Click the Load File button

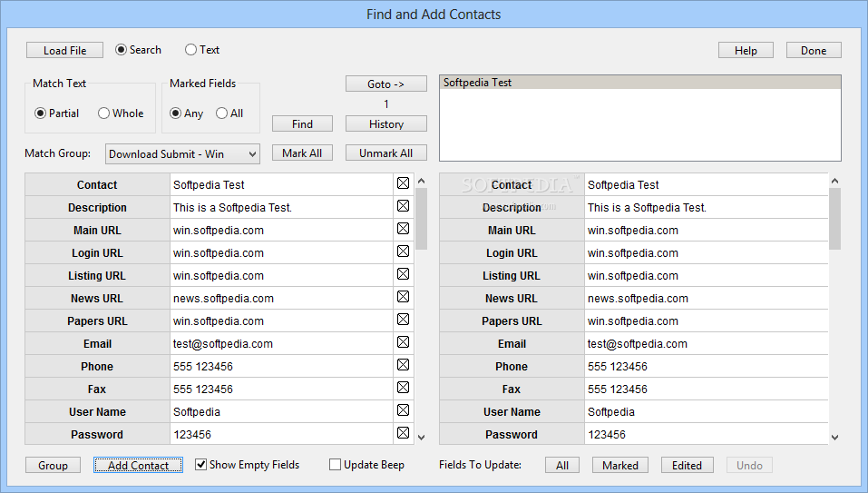coord(64,51)
